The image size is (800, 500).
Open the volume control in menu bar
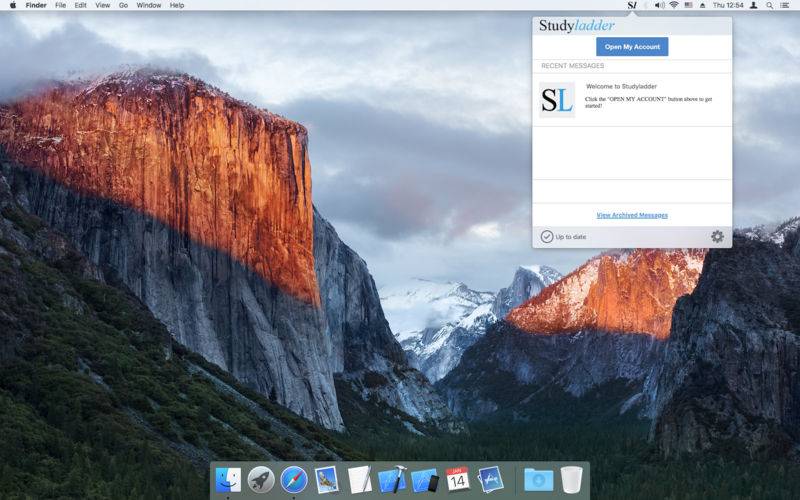[x=659, y=5]
